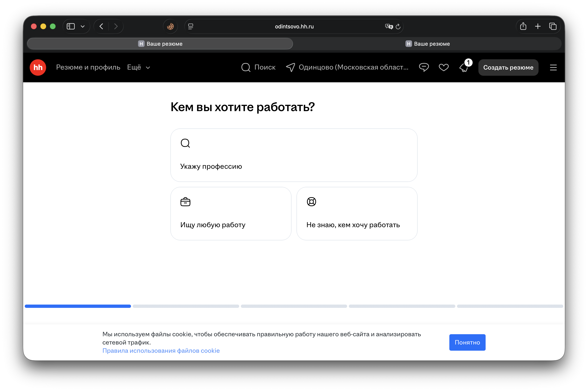Click the Safari share icon
The image size is (588, 391).
[523, 26]
